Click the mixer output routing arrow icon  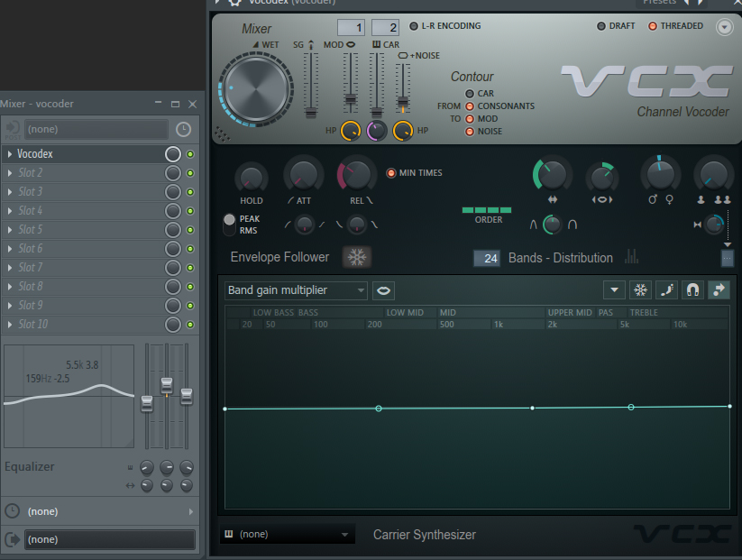12,539
